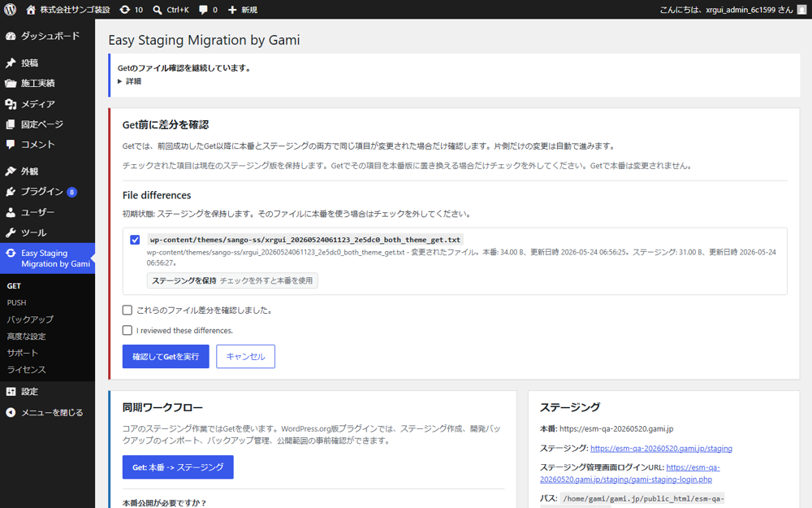
Task: Select the ライセンス submenu item
Action: click(27, 370)
